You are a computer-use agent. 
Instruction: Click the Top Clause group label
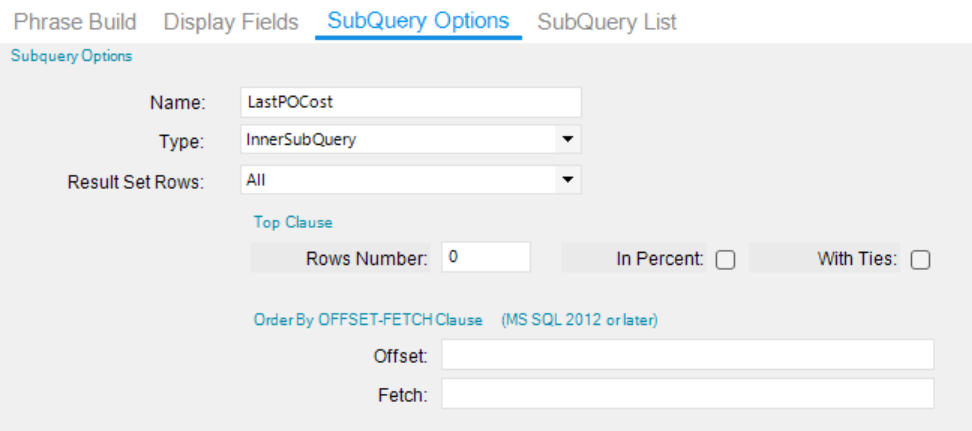(x=293, y=222)
